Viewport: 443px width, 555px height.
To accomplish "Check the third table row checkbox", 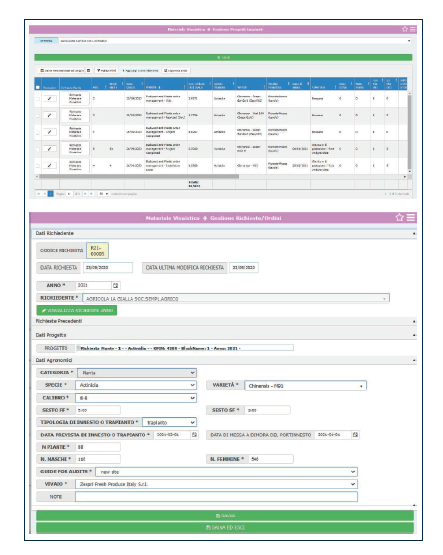I will click(x=38, y=132).
